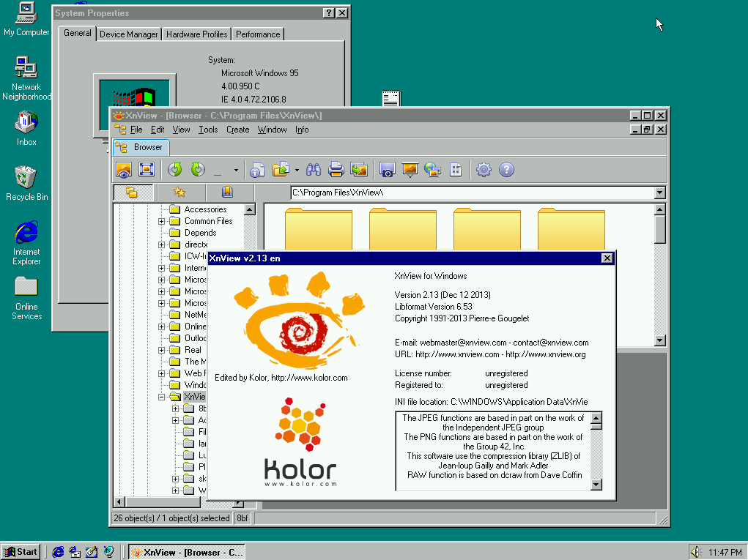Click Outlook Express icon in quick launch
This screenshot has width=748, height=560.
click(75, 552)
